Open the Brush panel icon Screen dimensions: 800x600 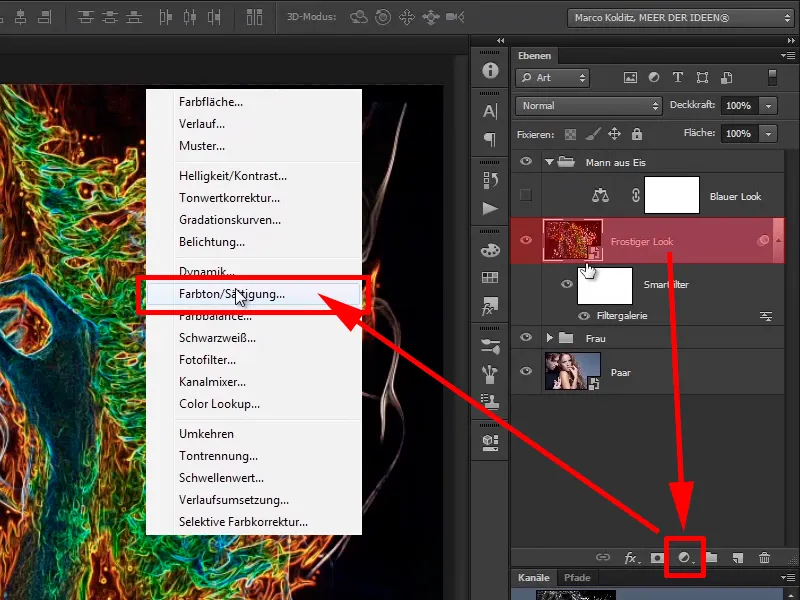click(490, 374)
